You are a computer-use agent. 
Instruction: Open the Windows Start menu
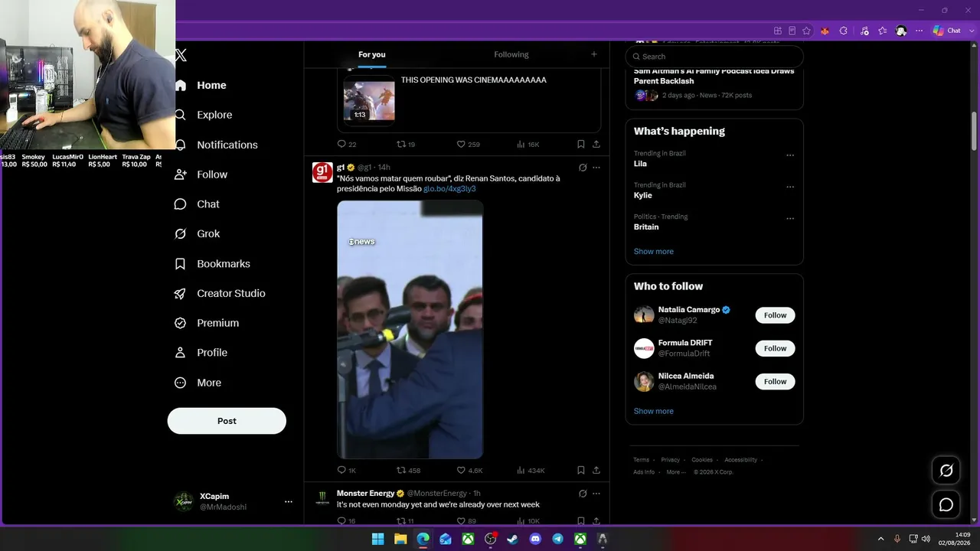[378, 539]
